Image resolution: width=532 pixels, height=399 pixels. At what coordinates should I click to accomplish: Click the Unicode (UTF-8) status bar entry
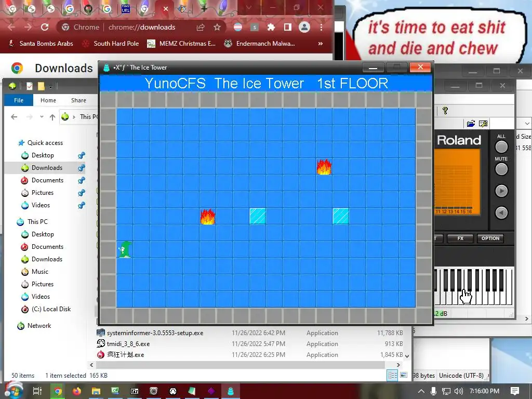pos(461,376)
